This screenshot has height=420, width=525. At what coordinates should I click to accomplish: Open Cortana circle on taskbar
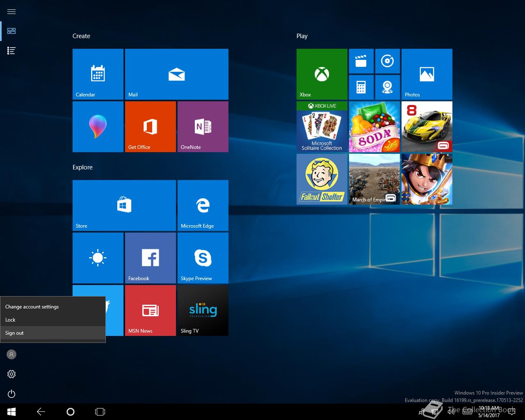tap(71, 412)
